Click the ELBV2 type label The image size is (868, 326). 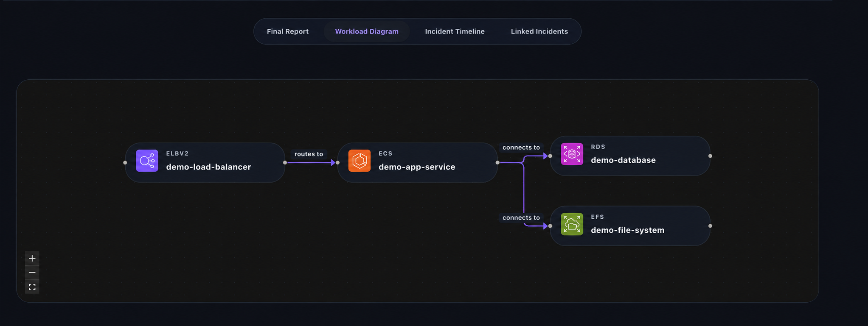click(177, 153)
